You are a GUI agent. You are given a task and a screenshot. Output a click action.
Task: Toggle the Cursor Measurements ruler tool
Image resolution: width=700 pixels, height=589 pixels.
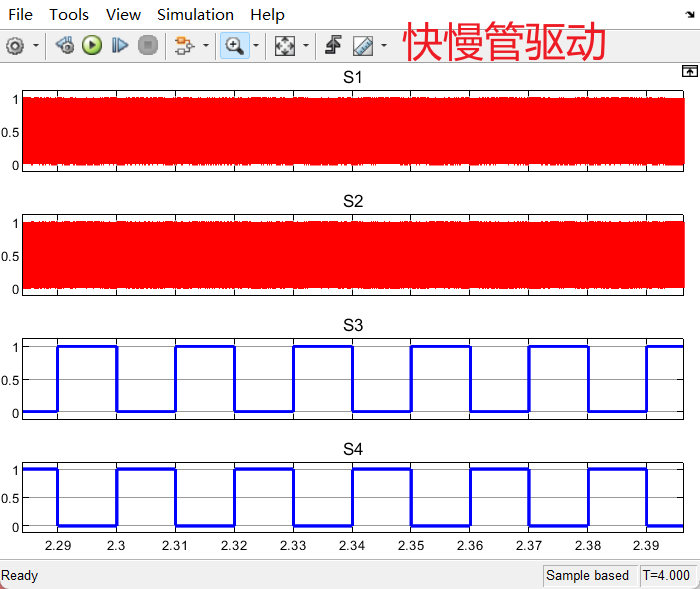(362, 45)
